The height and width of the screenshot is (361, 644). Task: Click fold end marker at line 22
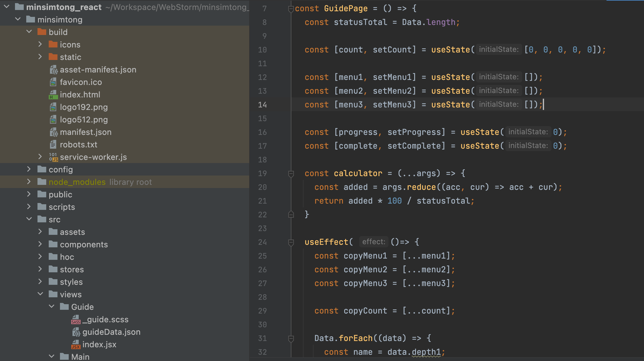pos(291,215)
